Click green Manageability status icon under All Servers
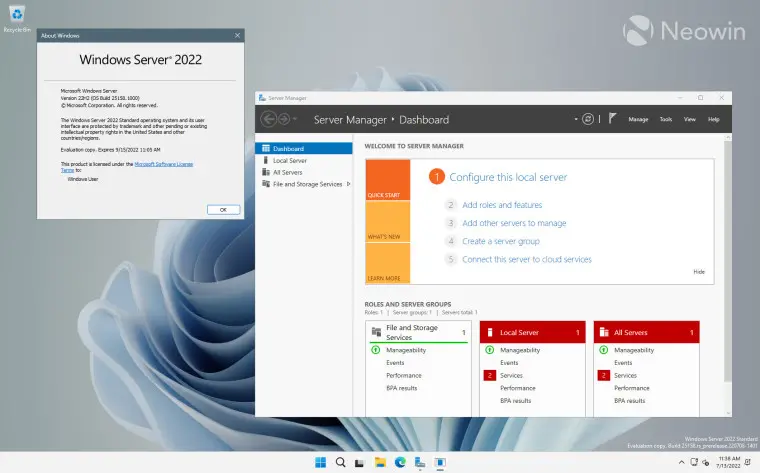 [604, 350]
